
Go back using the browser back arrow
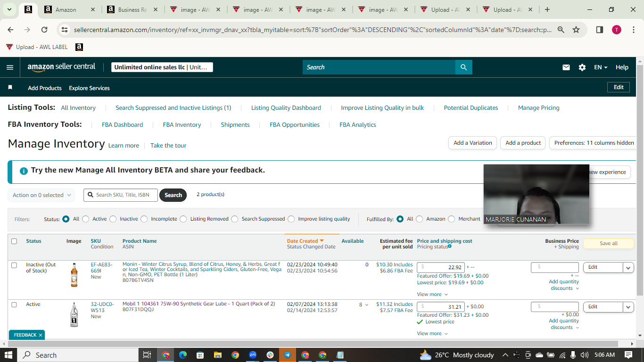pyautogui.click(x=11, y=30)
